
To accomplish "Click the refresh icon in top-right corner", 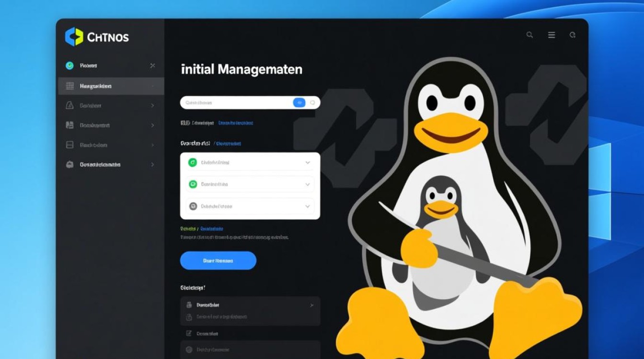I will (x=572, y=35).
